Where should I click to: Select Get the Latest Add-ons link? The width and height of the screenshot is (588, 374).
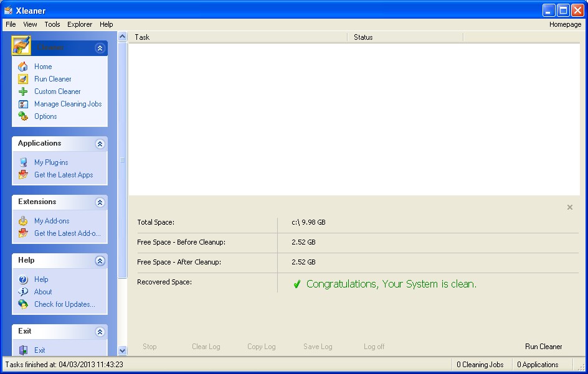click(x=67, y=233)
